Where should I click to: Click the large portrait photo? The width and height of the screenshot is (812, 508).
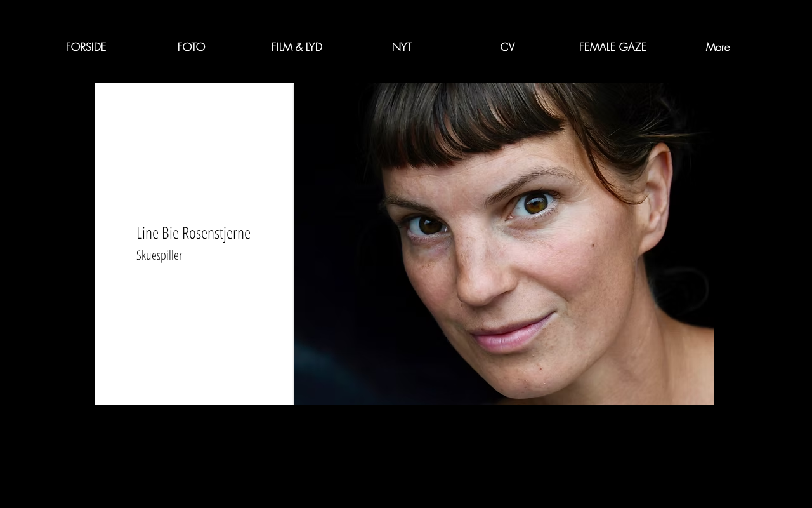[x=504, y=244]
